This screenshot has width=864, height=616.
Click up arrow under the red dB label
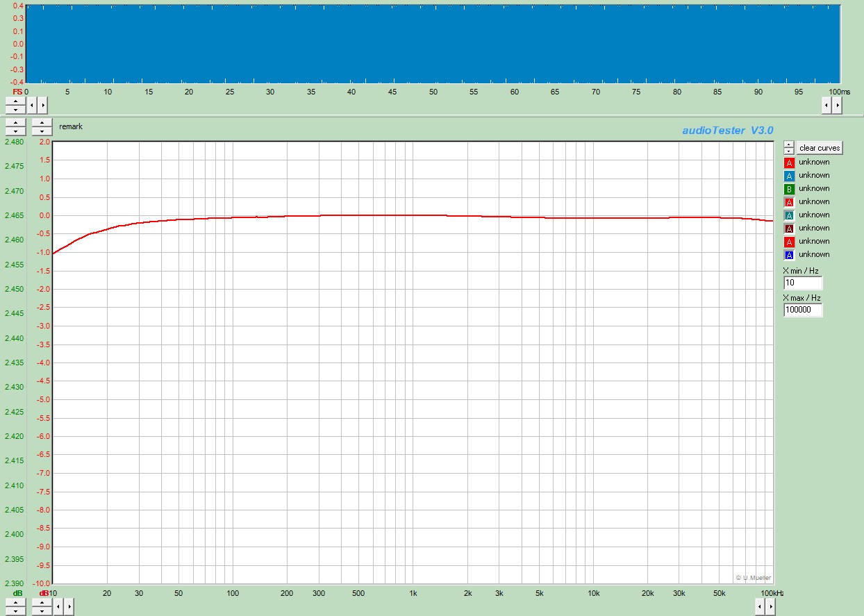42,603
